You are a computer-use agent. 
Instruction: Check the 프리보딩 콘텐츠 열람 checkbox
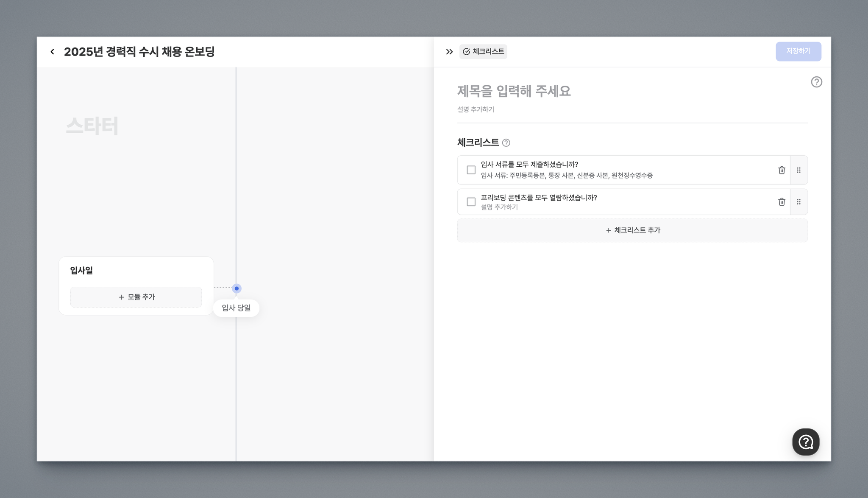(x=471, y=202)
